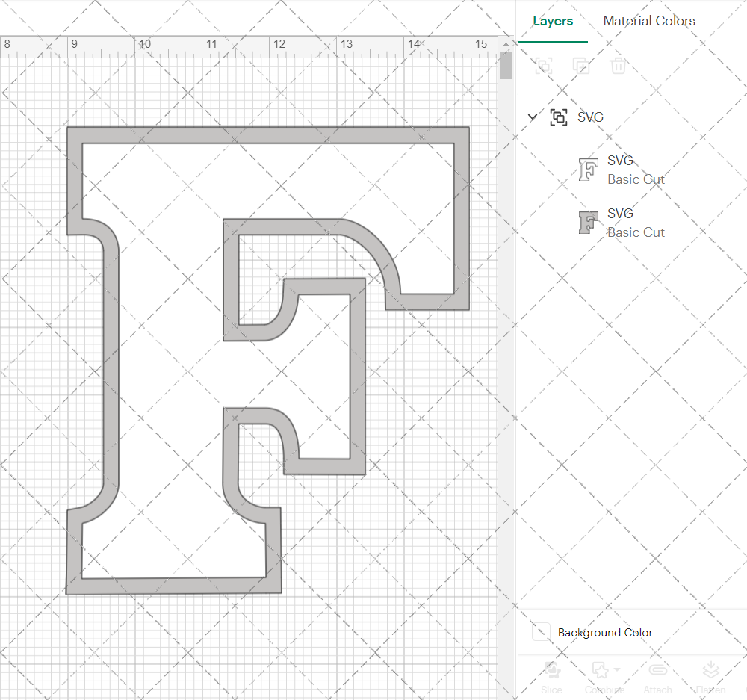The height and width of the screenshot is (700, 747).
Task: Collapse the SVG group chevron
Action: click(533, 117)
